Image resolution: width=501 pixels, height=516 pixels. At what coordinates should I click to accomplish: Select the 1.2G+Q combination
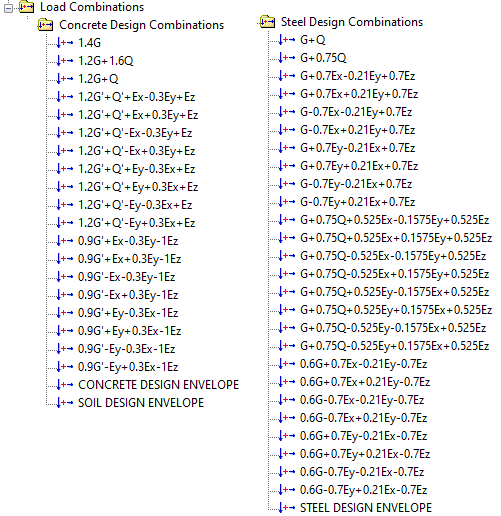point(98,79)
